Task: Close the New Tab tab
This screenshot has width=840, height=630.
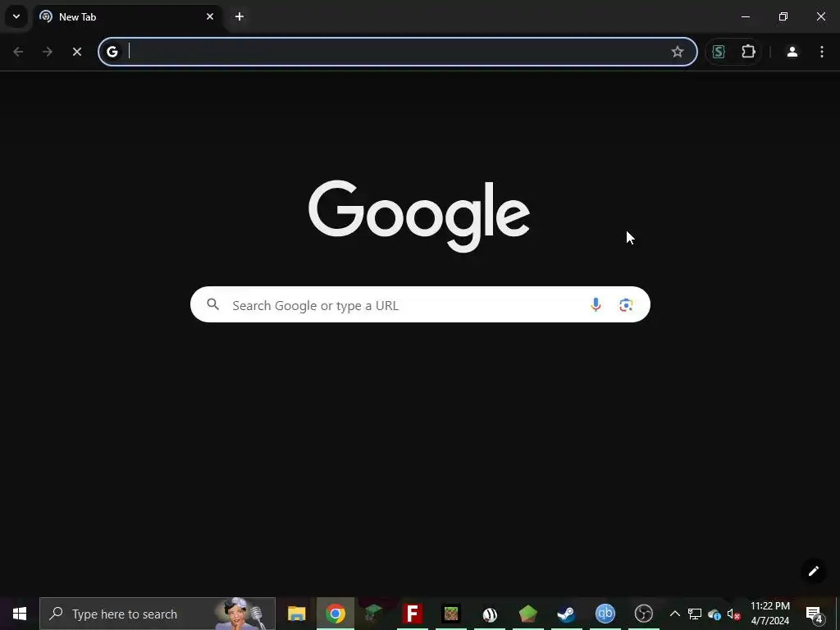Action: (x=210, y=16)
